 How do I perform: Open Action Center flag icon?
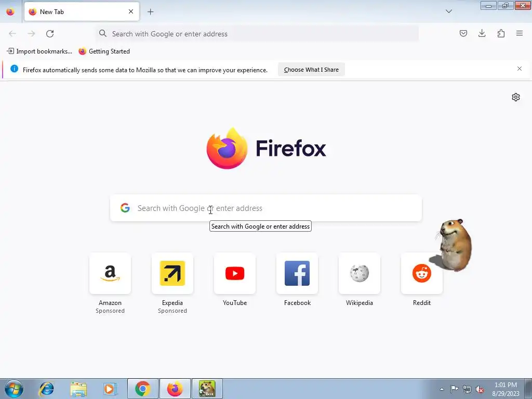tap(454, 389)
